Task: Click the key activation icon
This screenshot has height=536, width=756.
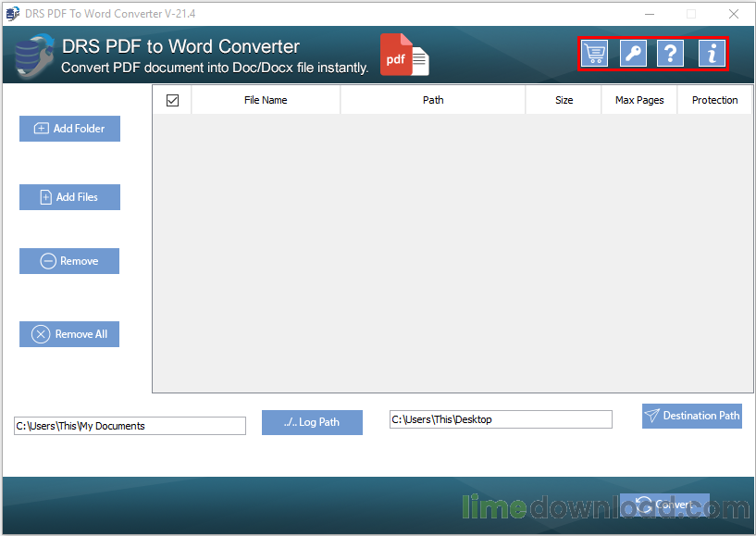Action: pyautogui.click(x=633, y=53)
